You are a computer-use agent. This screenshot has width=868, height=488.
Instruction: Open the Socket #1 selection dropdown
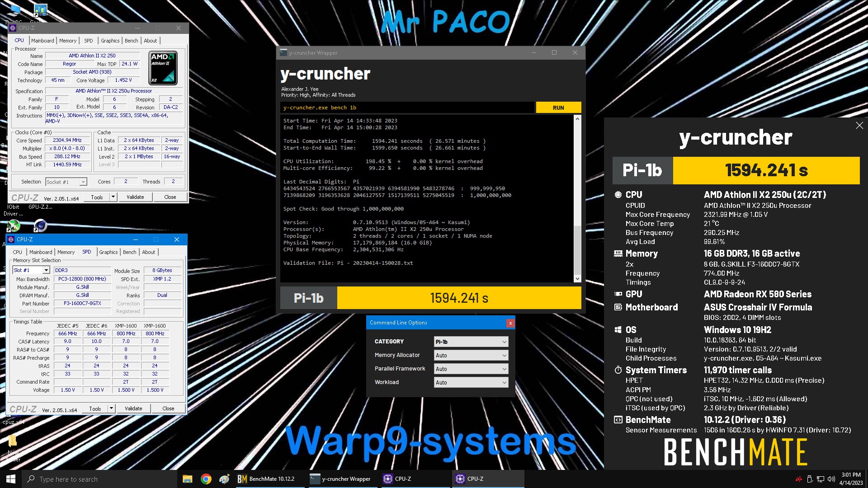[66, 182]
